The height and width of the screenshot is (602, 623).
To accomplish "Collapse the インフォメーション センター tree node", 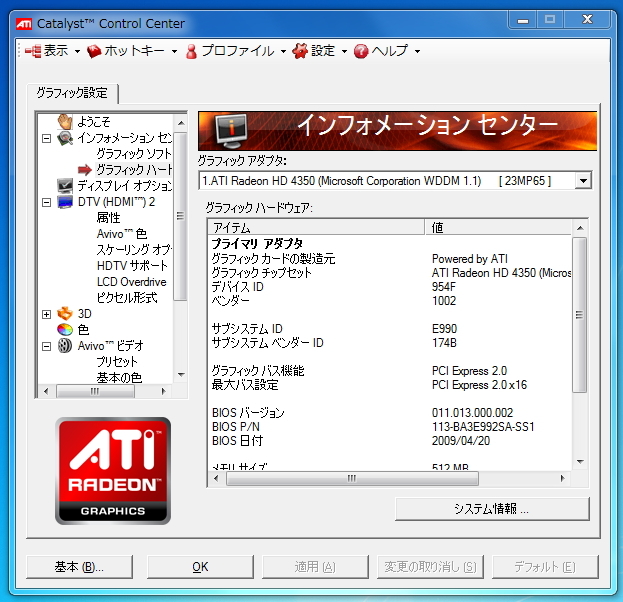I will pyautogui.click(x=46, y=139).
